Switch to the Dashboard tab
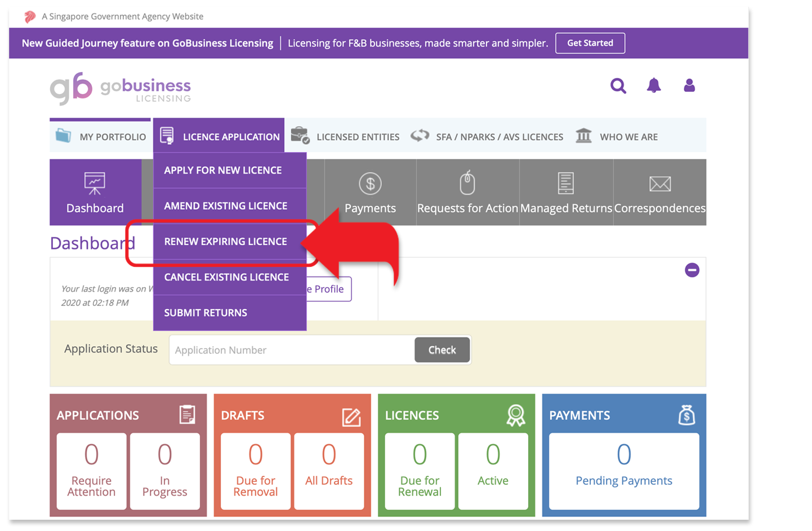 click(x=96, y=193)
